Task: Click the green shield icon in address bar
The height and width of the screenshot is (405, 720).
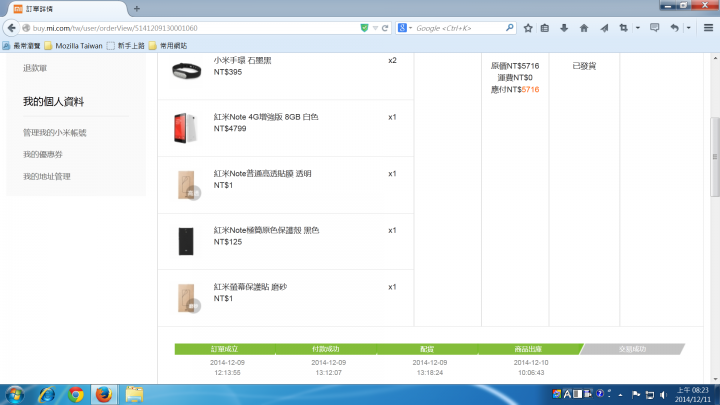Action: (364, 28)
